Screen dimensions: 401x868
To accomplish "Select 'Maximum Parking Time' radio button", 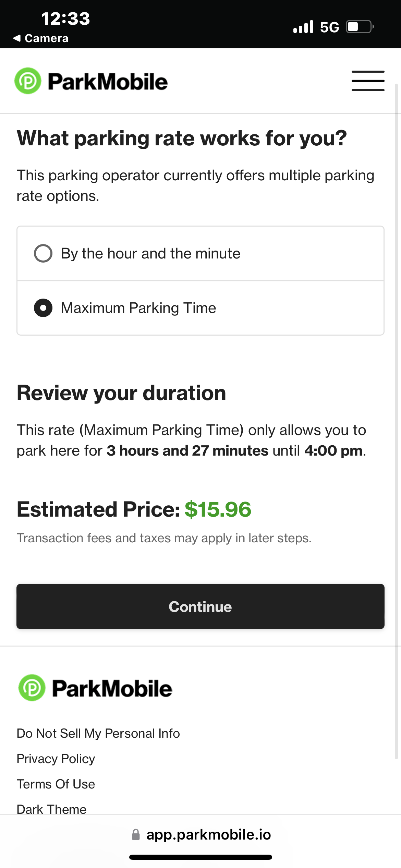I will 43,308.
